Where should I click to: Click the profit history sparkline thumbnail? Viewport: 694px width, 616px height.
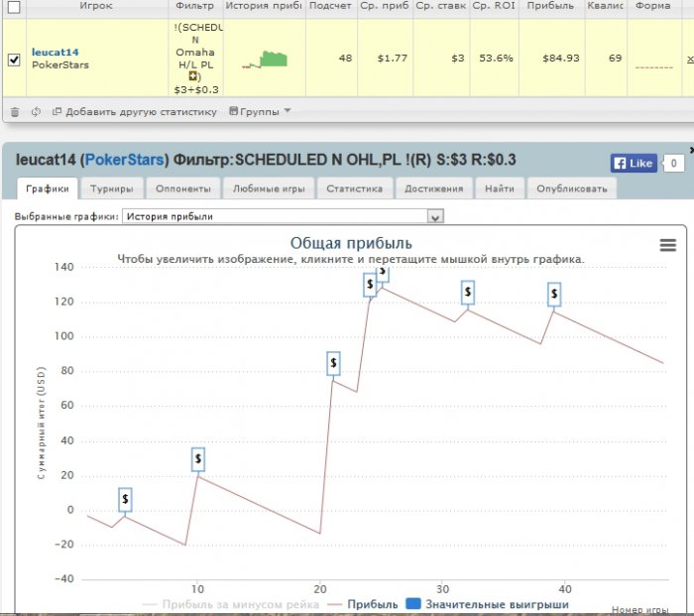(264, 60)
